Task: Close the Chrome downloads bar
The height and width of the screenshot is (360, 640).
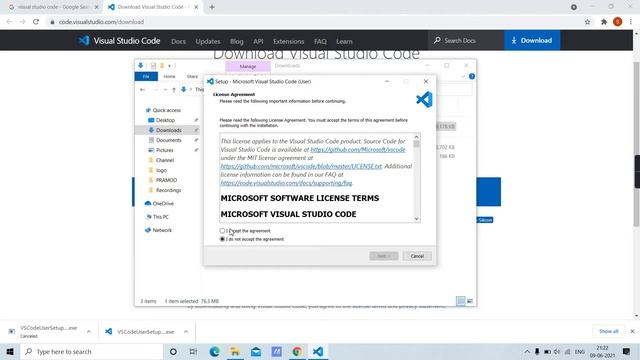Action: tap(632, 331)
